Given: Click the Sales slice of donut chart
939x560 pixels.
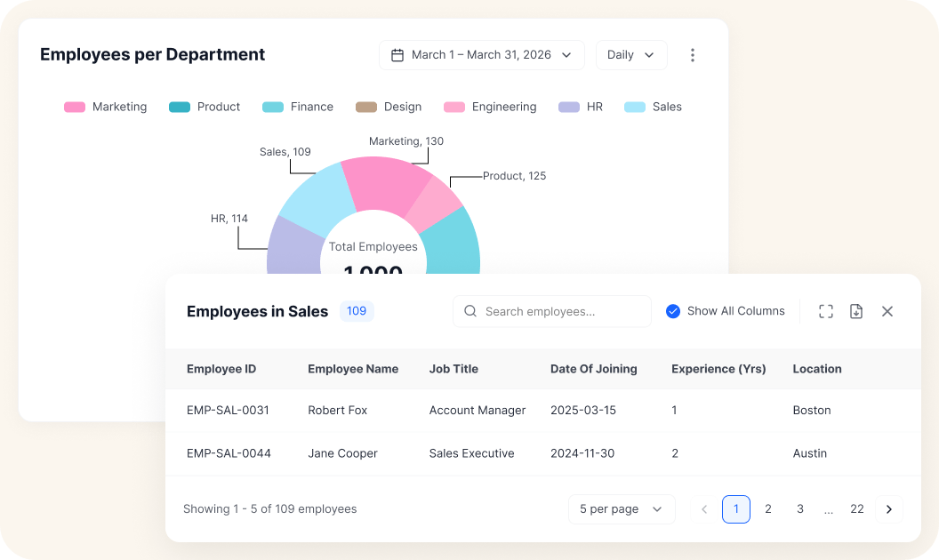Looking at the screenshot, I should [317, 199].
